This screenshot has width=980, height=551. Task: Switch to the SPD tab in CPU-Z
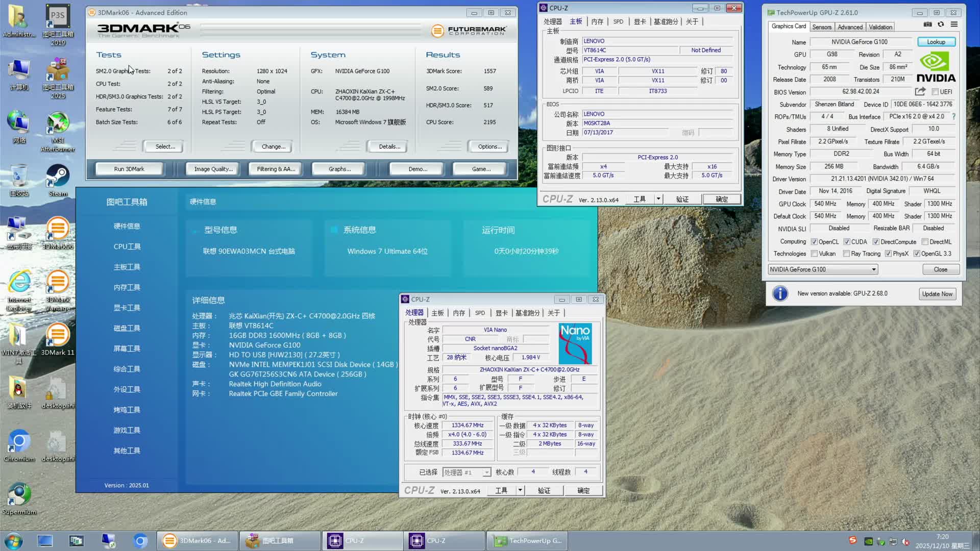[x=480, y=312]
